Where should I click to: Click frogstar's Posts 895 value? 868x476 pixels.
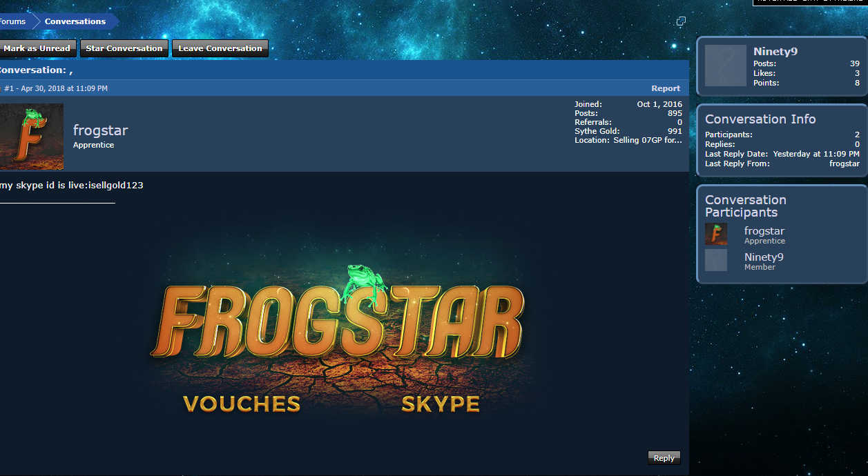(x=675, y=113)
